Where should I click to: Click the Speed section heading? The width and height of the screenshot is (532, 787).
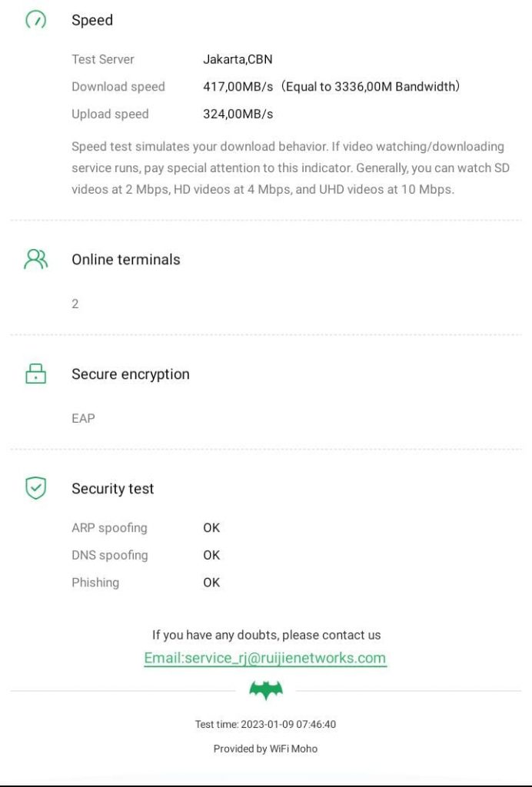click(x=92, y=21)
